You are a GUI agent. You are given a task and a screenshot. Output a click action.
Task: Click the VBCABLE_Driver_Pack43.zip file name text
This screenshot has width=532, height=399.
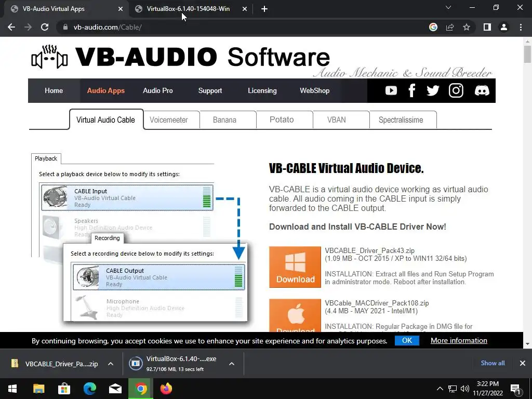click(x=369, y=251)
